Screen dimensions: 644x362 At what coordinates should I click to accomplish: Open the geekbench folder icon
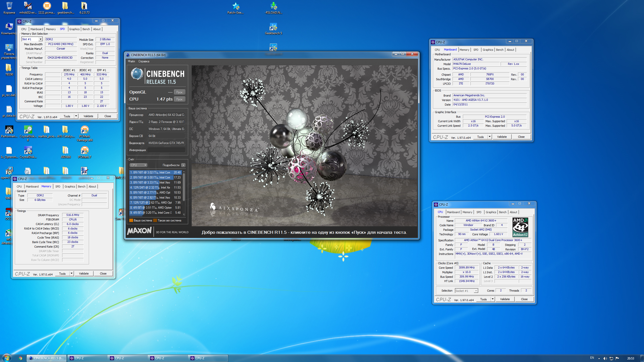click(x=66, y=8)
